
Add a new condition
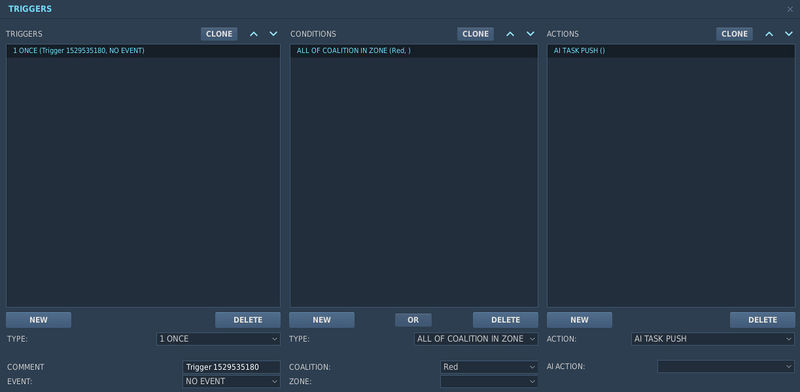(x=322, y=320)
